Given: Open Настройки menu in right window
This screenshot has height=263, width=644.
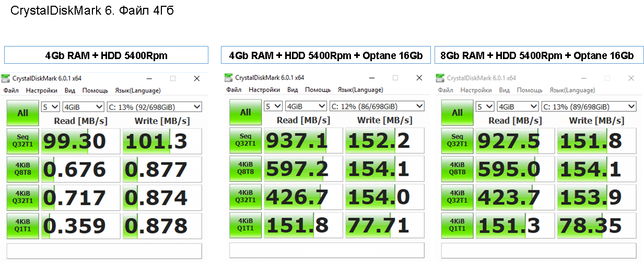Looking at the screenshot, I should point(476,90).
